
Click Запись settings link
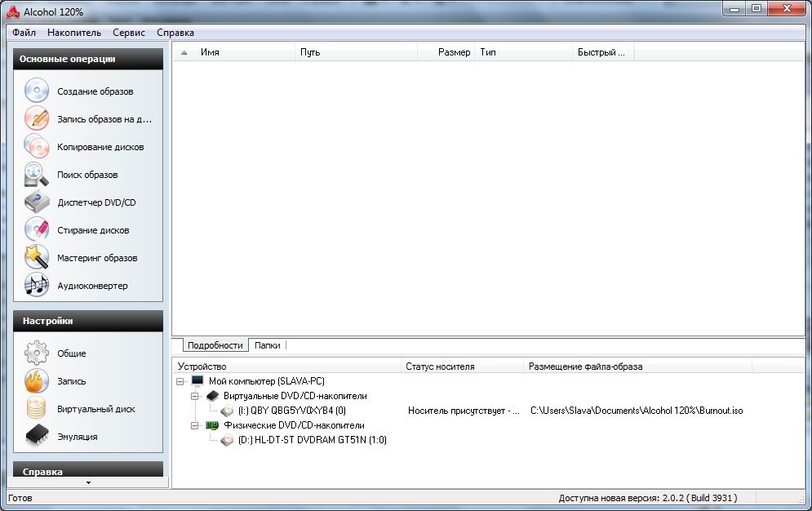[x=71, y=381]
